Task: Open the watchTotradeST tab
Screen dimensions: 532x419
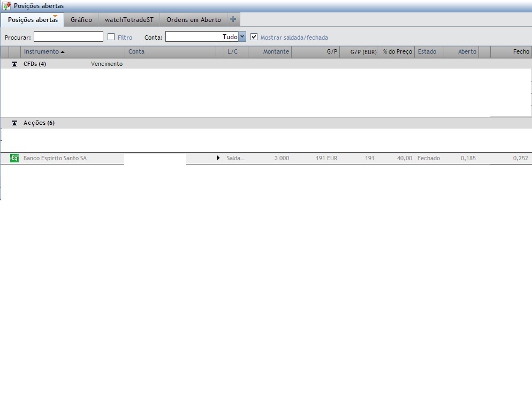Action: 129,20
